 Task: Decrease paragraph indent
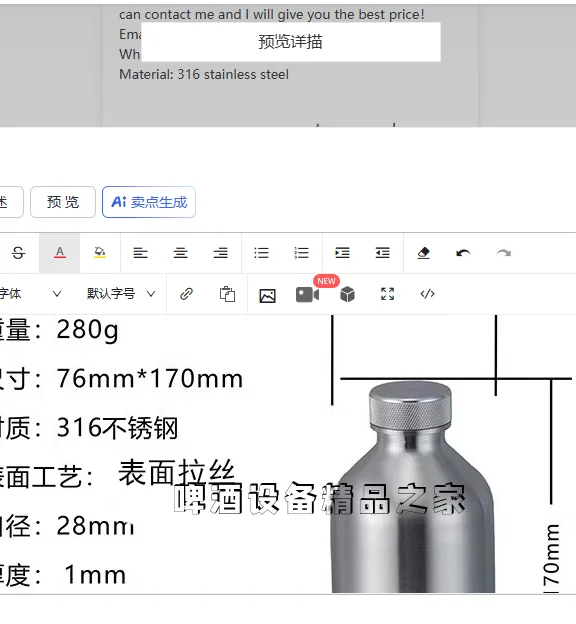click(383, 253)
